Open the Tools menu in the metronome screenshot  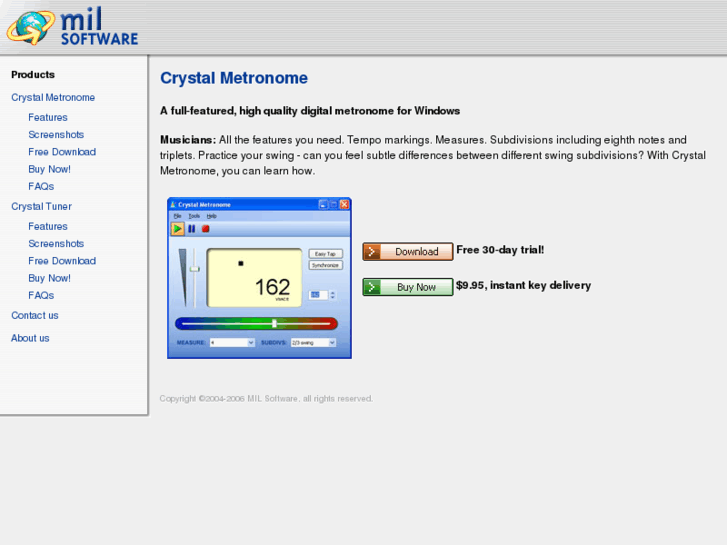(194, 216)
